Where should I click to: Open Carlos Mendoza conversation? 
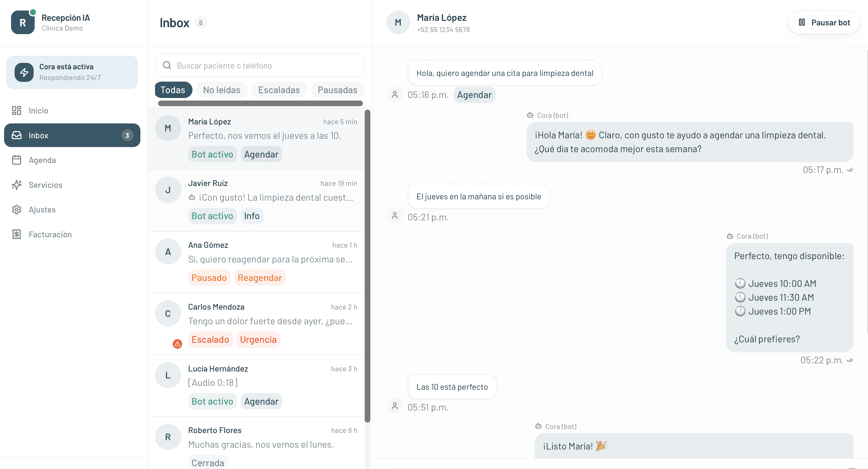(x=256, y=324)
